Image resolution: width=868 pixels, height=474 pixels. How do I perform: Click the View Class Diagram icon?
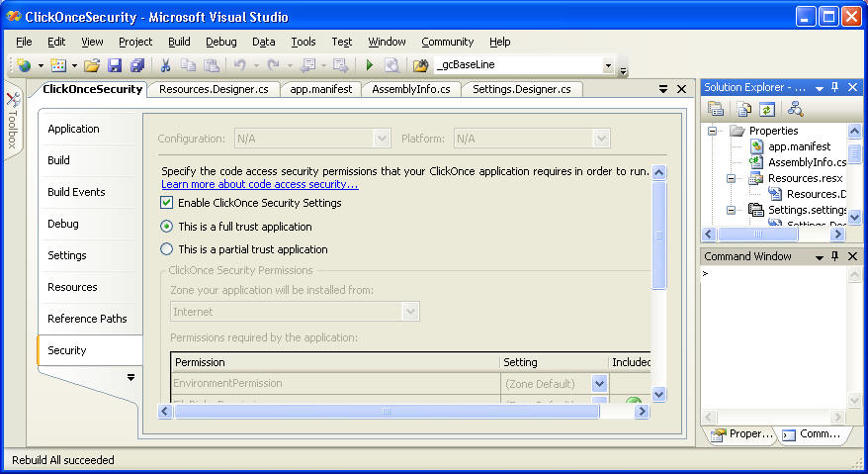click(x=796, y=109)
